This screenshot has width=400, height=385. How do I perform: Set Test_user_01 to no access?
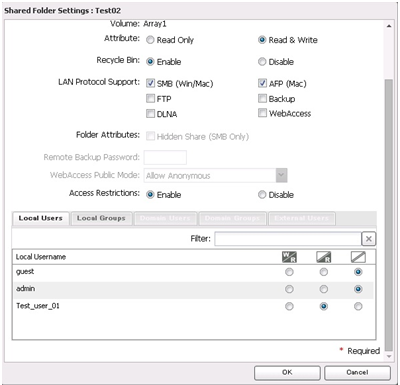coord(358,306)
